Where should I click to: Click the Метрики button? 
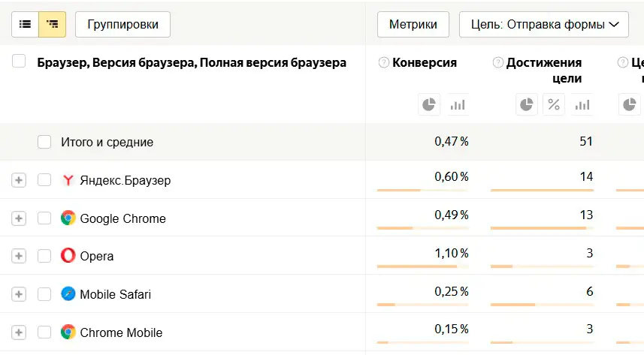[413, 24]
